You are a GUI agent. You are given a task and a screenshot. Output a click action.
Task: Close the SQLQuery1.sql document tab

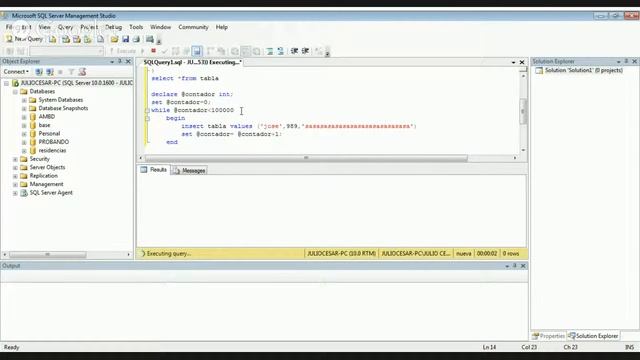[522, 62]
